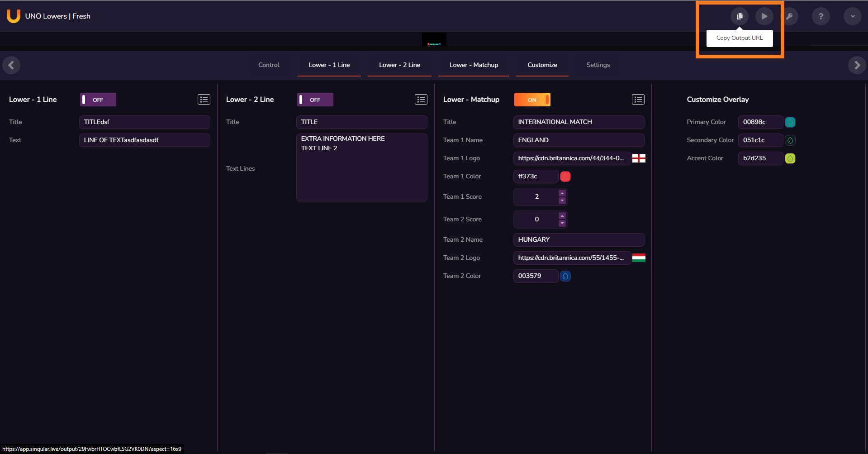Viewport: 868px width, 454px height.
Task: Open the Settings tab
Action: [x=598, y=65]
